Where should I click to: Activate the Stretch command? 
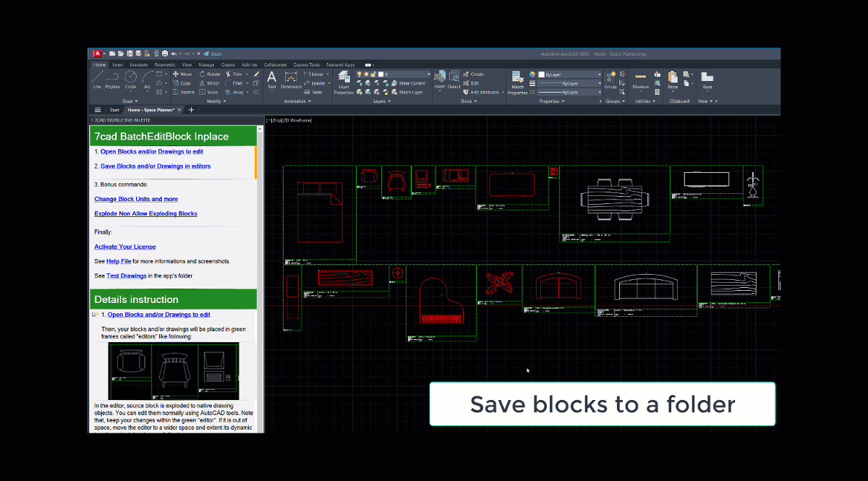click(x=183, y=93)
